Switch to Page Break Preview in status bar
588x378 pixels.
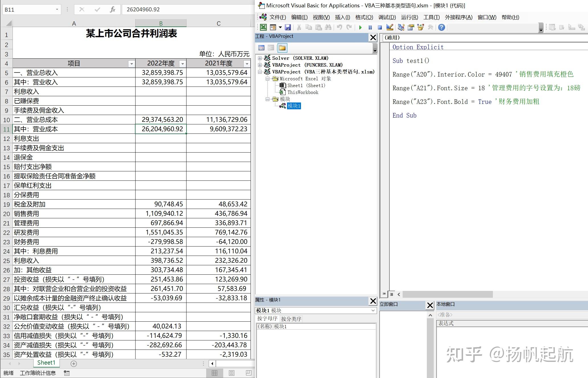[248, 373]
